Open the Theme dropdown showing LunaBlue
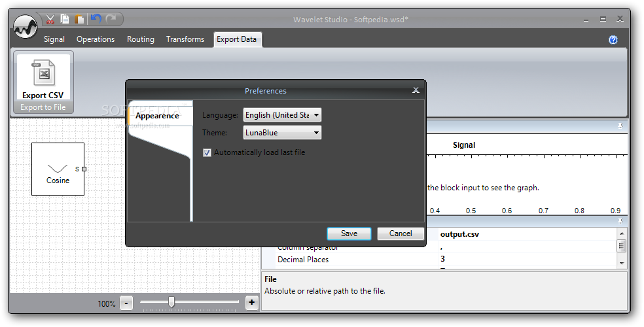644x327 pixels. pyautogui.click(x=282, y=133)
